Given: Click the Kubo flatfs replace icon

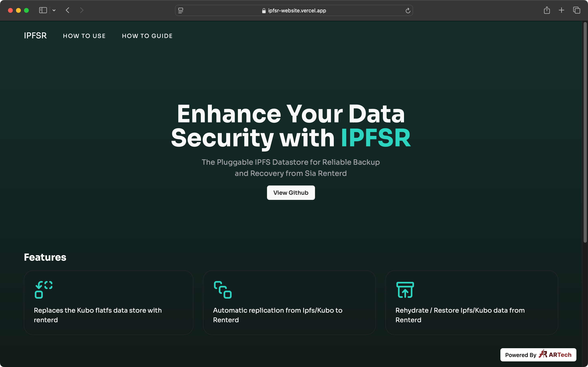Looking at the screenshot, I should [44, 290].
